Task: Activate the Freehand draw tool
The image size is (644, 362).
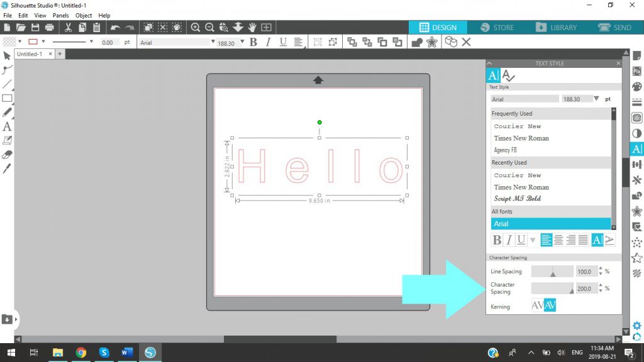Action: coord(6,112)
